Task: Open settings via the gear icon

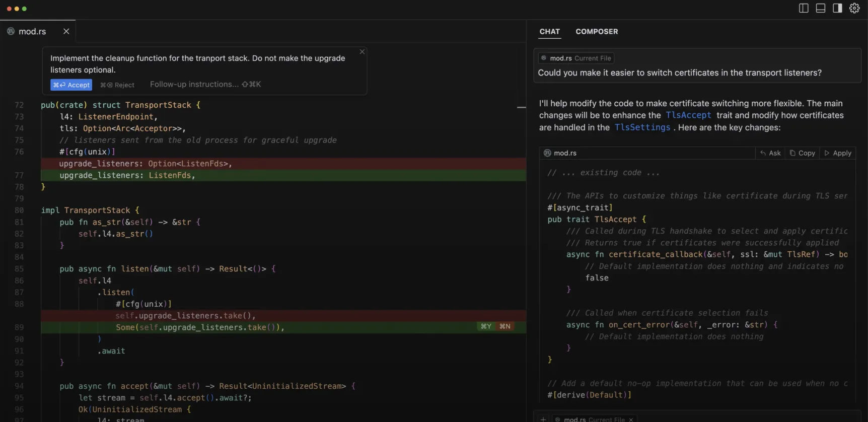Action: [854, 8]
